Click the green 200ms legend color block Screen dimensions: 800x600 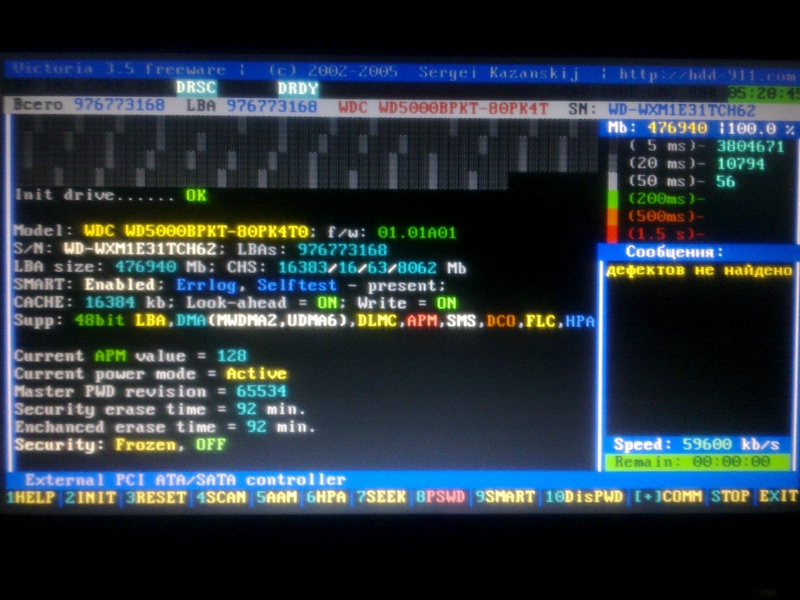(x=612, y=199)
